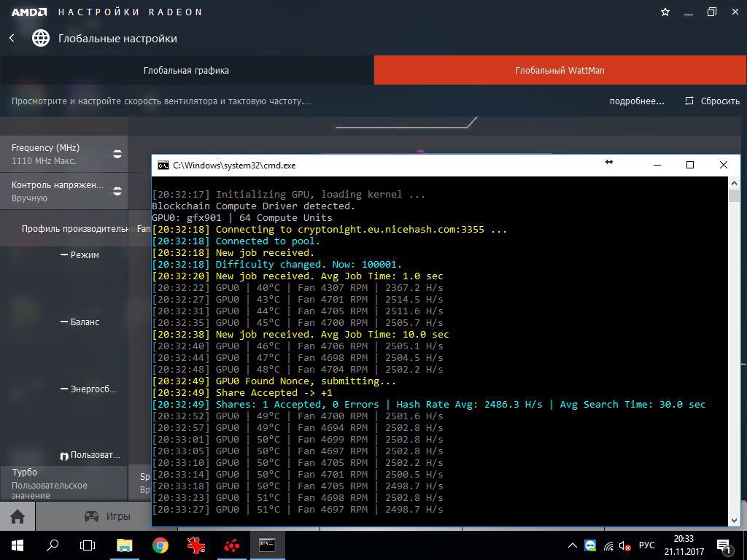Click 'Connecting to cryptonight.eu.nicehash.com:3355' line
This screenshot has width=747, height=560.
(329, 229)
